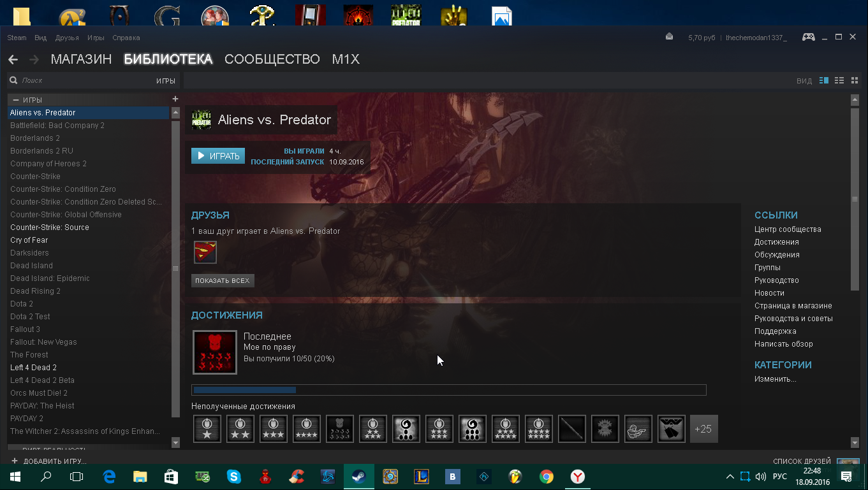
Task: Open the account dropdown thechemodan1337_
Action: (x=756, y=38)
